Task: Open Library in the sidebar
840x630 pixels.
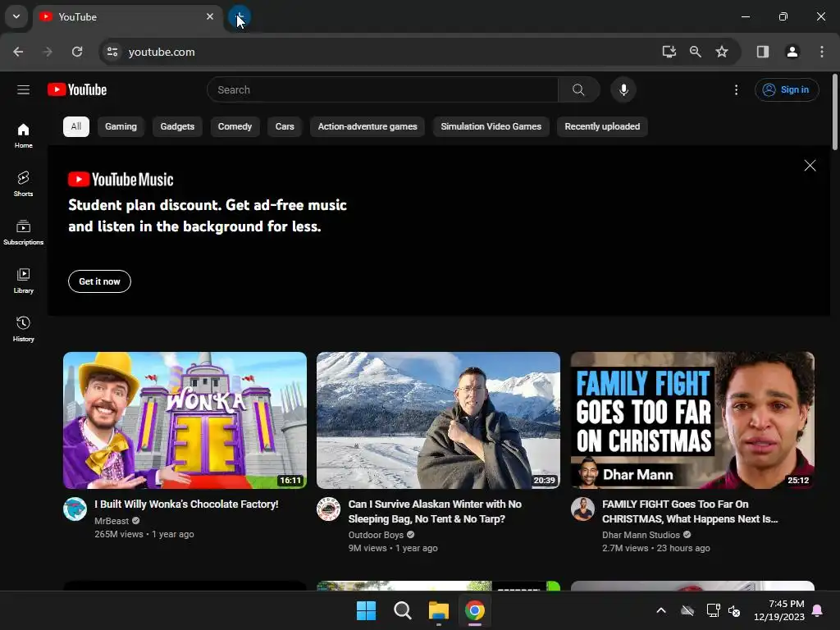Action: pos(23,281)
